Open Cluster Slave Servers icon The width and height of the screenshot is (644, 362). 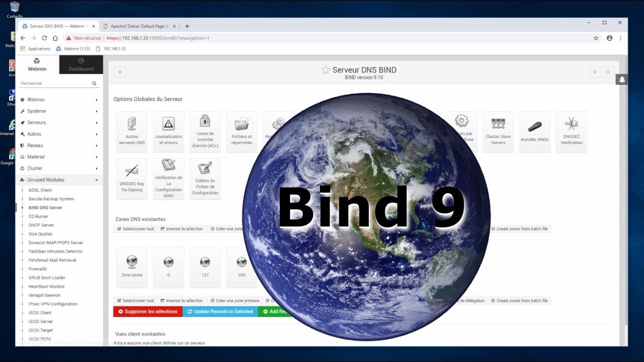pos(498,132)
